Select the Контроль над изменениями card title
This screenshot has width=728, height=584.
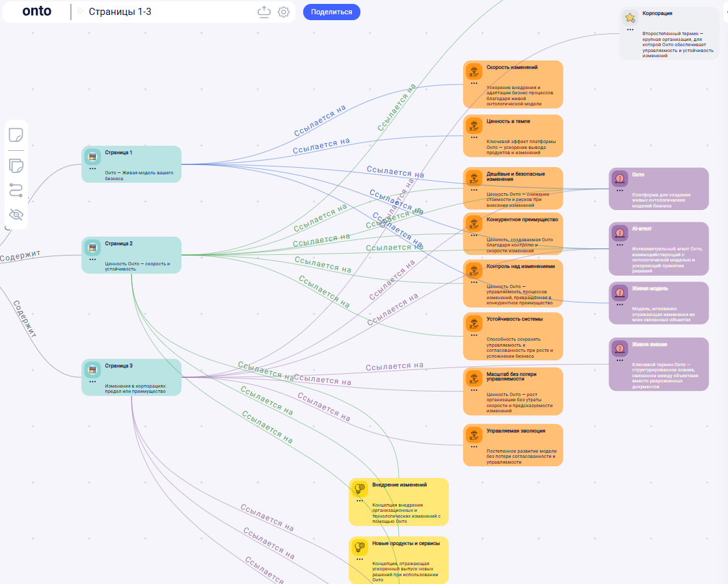pos(521,267)
